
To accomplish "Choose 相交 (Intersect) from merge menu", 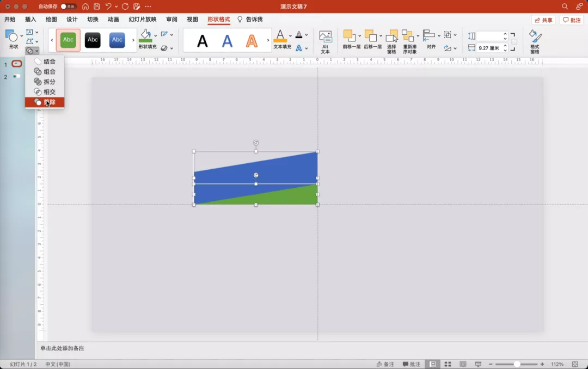I will pos(45,92).
